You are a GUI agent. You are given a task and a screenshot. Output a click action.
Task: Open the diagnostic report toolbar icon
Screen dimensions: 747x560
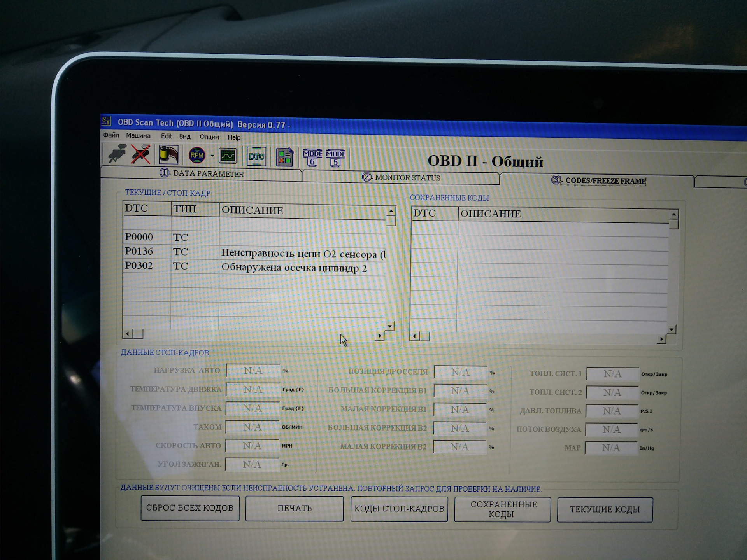[285, 156]
